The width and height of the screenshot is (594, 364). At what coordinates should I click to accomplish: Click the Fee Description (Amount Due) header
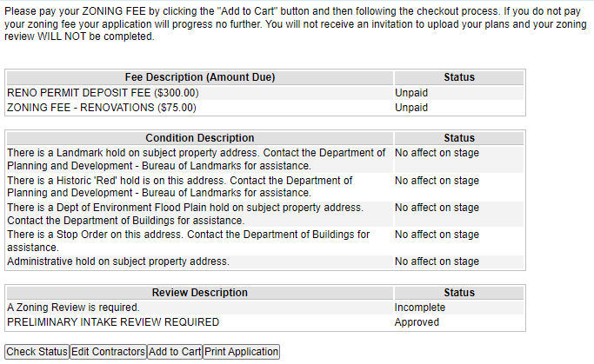[199, 77]
